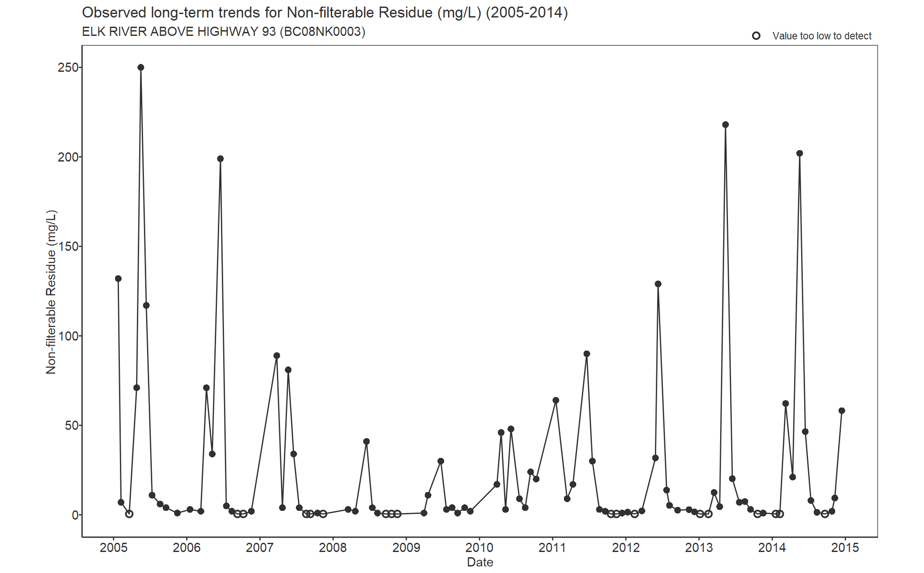Click the x-axis label 2015

click(x=845, y=548)
